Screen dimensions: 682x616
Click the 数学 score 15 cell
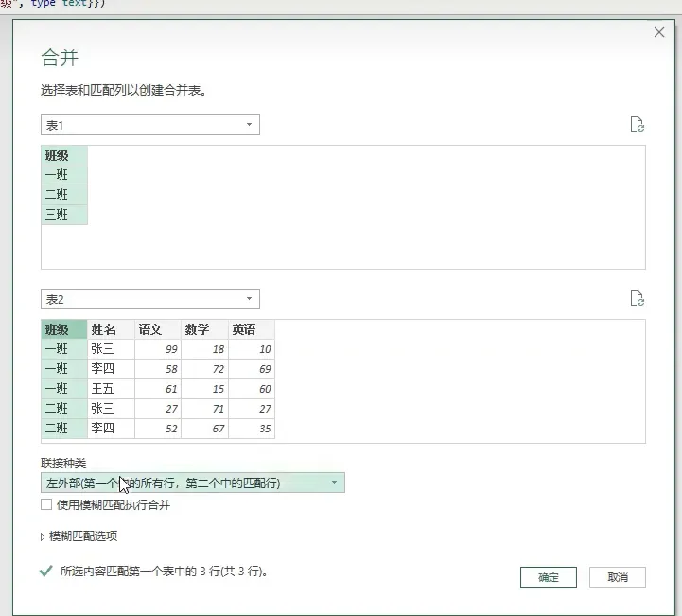[204, 389]
